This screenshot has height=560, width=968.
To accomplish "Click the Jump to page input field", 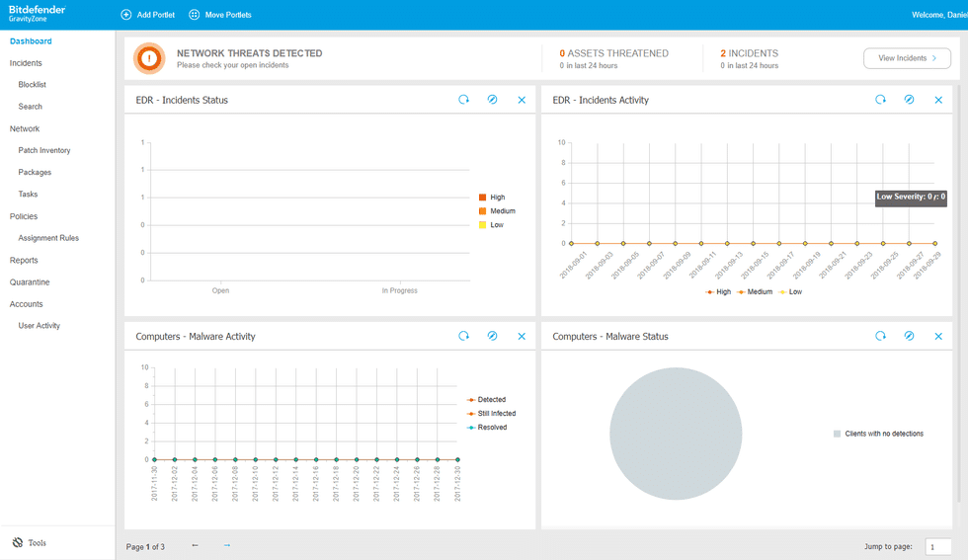I will click(x=937, y=546).
